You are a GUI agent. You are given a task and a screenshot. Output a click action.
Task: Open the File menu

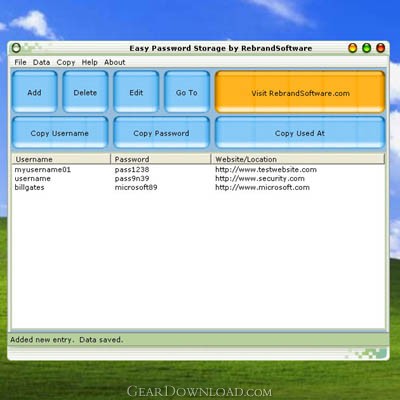(x=20, y=62)
